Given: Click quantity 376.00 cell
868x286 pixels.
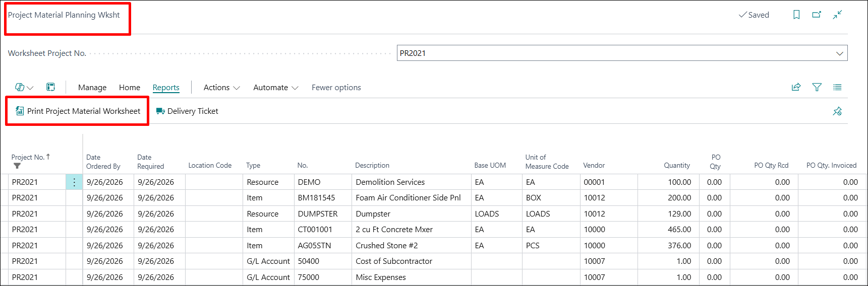Looking at the screenshot, I should (668, 246).
